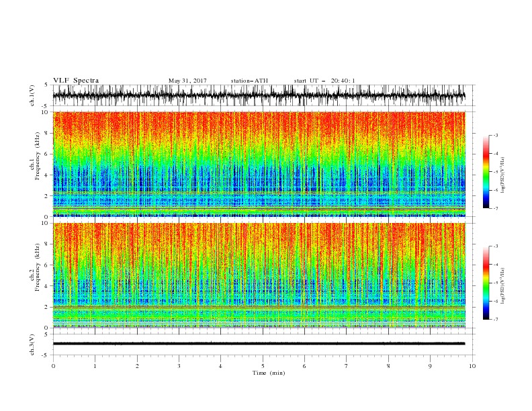Image resolution: width=532 pixels, height=411 pixels.
Task: Click the 'VLF Spectra' plot title
Action: (76, 81)
